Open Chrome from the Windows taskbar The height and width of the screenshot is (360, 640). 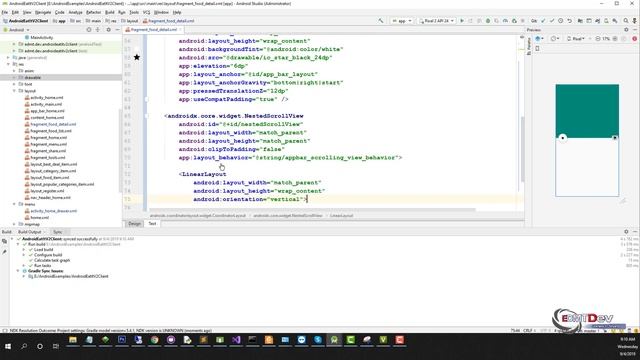point(154,340)
